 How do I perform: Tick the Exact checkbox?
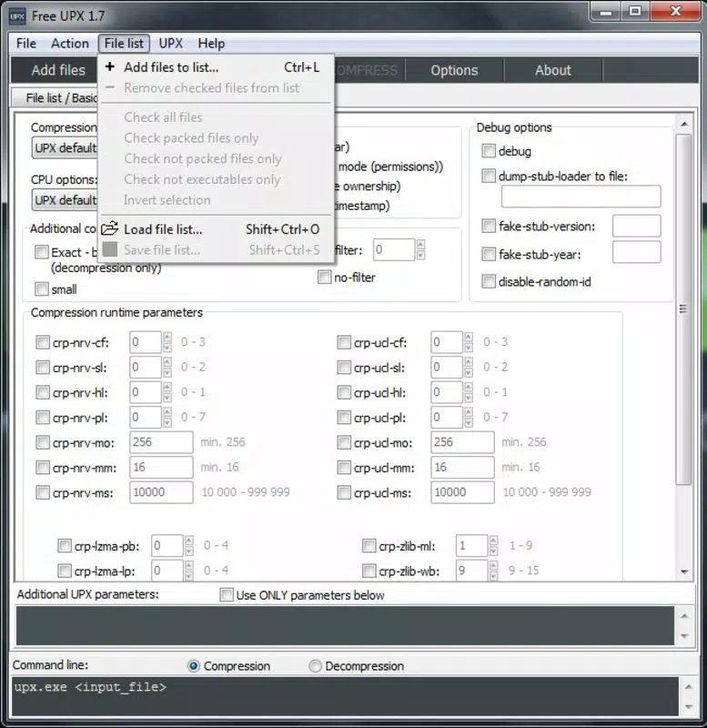pos(41,252)
